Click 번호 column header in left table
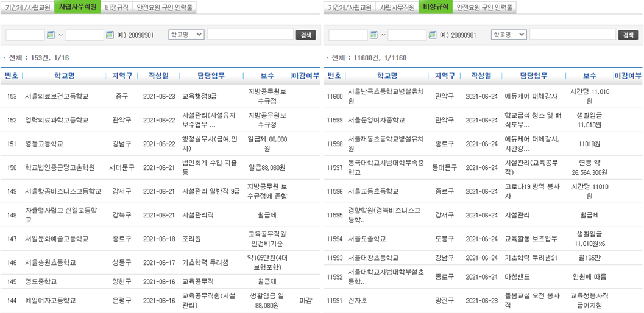644x313 pixels. pyautogui.click(x=11, y=76)
